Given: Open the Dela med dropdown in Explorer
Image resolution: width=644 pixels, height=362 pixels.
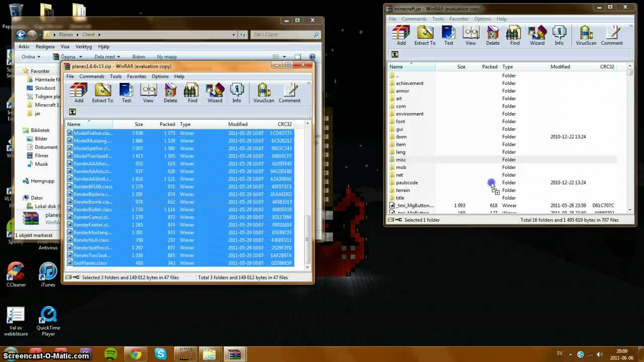Looking at the screenshot, I should [107, 57].
